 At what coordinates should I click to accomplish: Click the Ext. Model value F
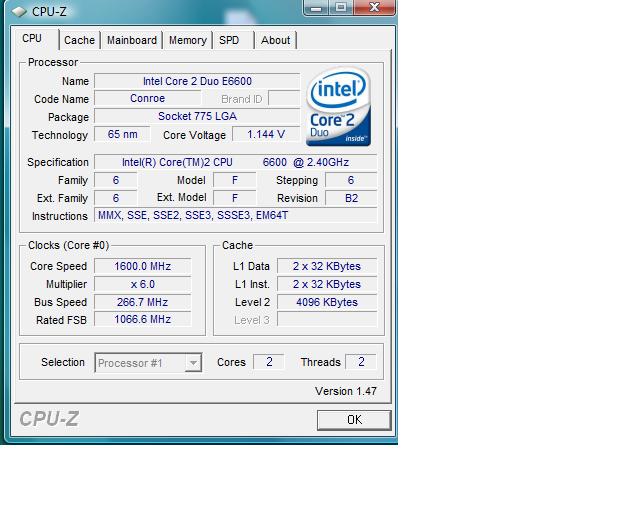[235, 198]
